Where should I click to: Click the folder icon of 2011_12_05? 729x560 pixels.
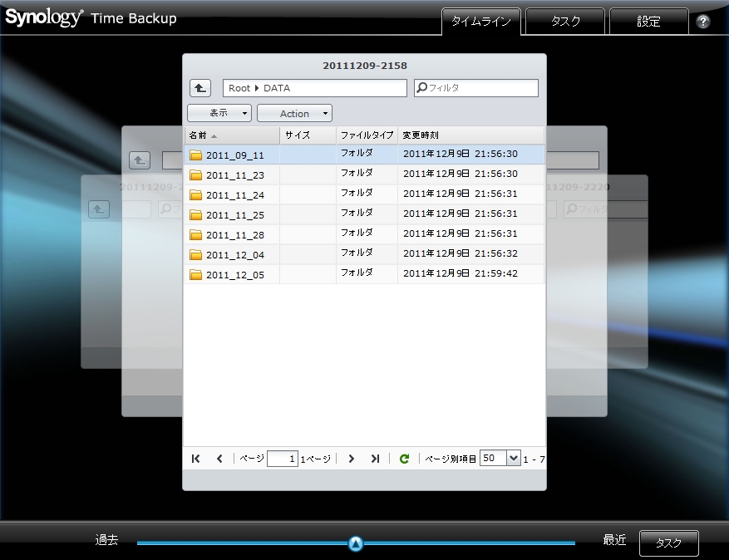coord(196,275)
